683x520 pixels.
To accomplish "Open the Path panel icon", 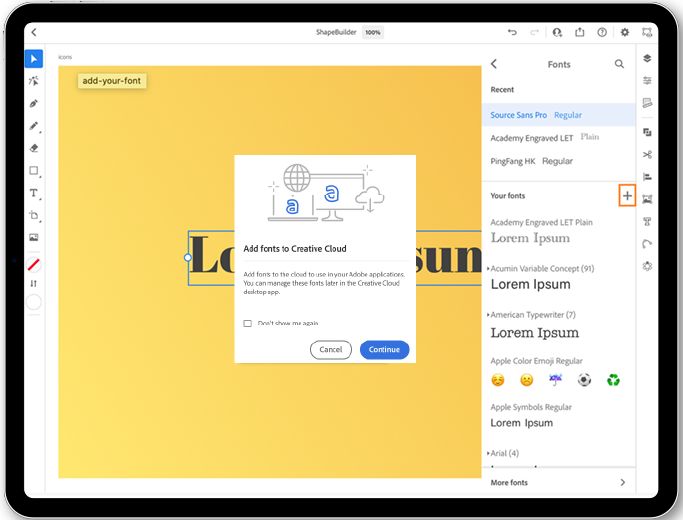I will 647,244.
